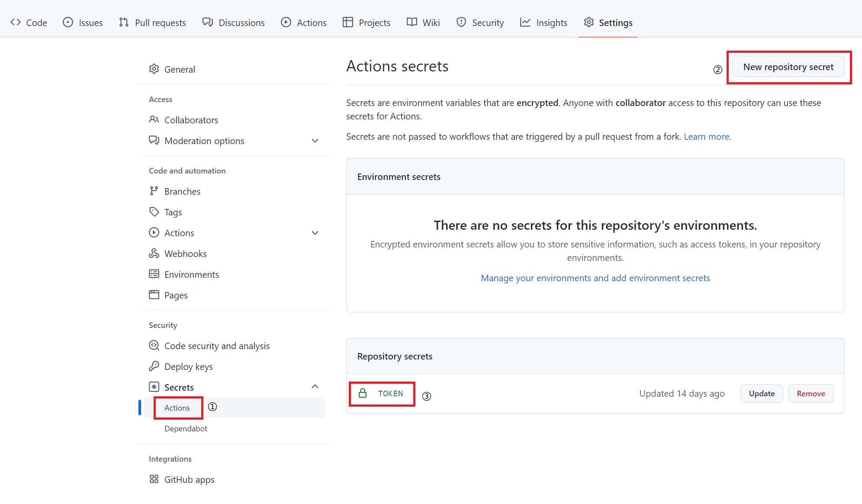Select Dependabot under Secrets
The image size is (862, 504).
coord(186,428)
